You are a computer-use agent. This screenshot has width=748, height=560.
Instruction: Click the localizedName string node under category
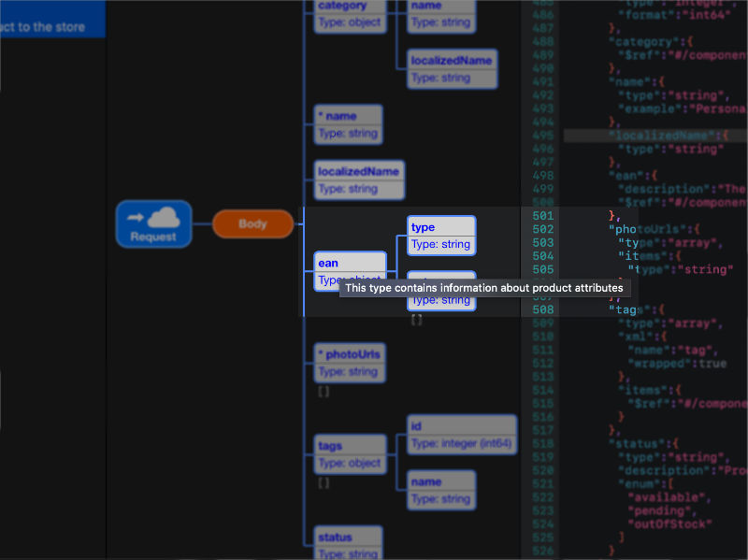[452, 68]
